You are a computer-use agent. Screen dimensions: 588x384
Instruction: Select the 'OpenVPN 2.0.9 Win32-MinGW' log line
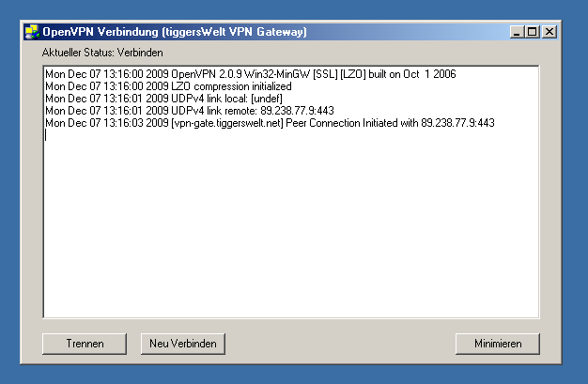tap(251, 74)
